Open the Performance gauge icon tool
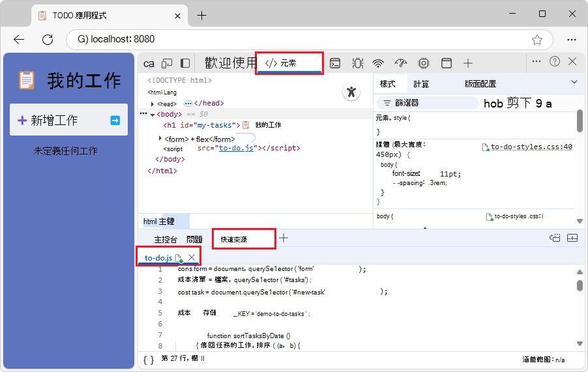The height and width of the screenshot is (372, 588). click(400, 63)
